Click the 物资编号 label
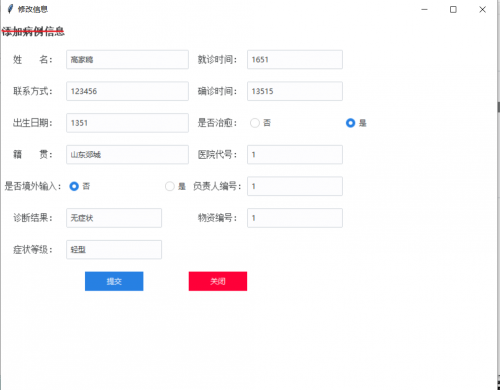Viewport: 500px width, 390px height. (x=217, y=218)
